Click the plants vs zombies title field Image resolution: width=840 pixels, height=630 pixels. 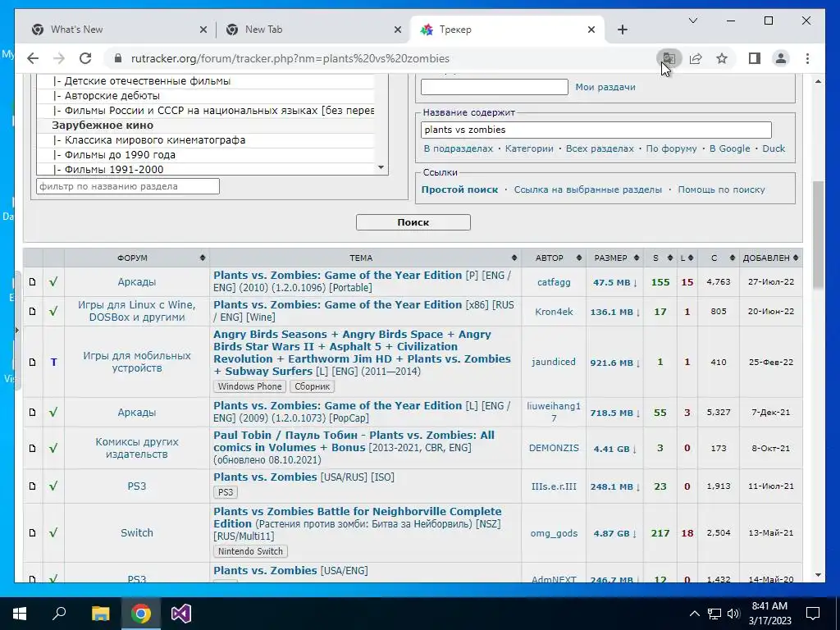[596, 130]
